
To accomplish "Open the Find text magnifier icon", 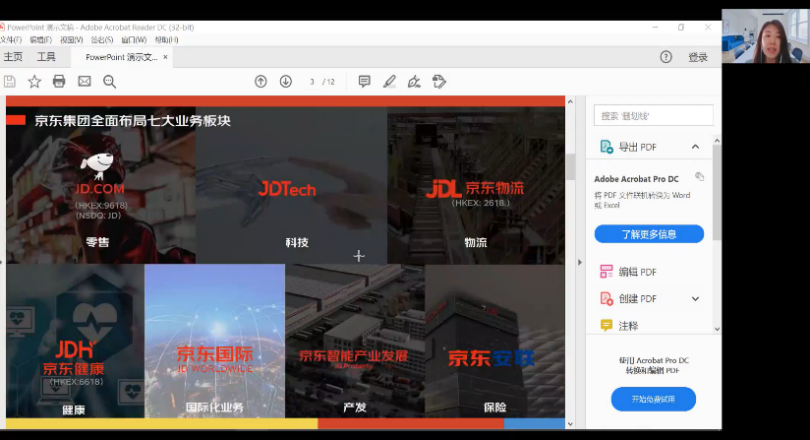I will [x=109, y=81].
